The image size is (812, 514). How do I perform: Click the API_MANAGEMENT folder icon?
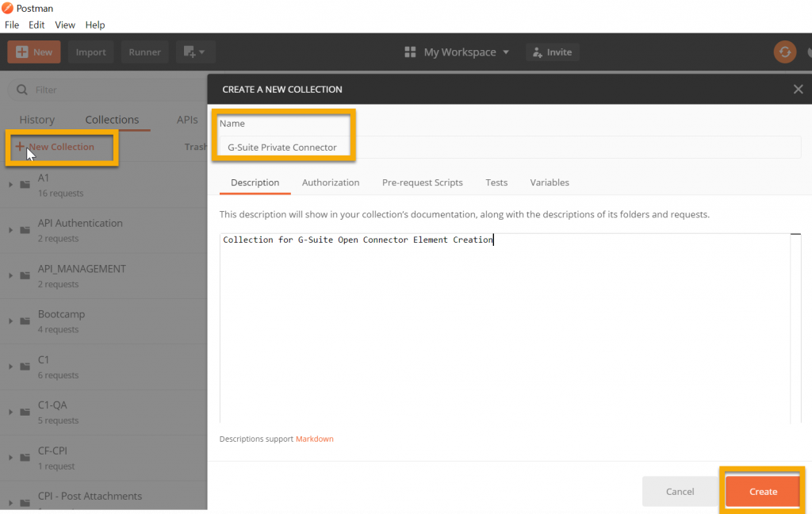point(25,275)
